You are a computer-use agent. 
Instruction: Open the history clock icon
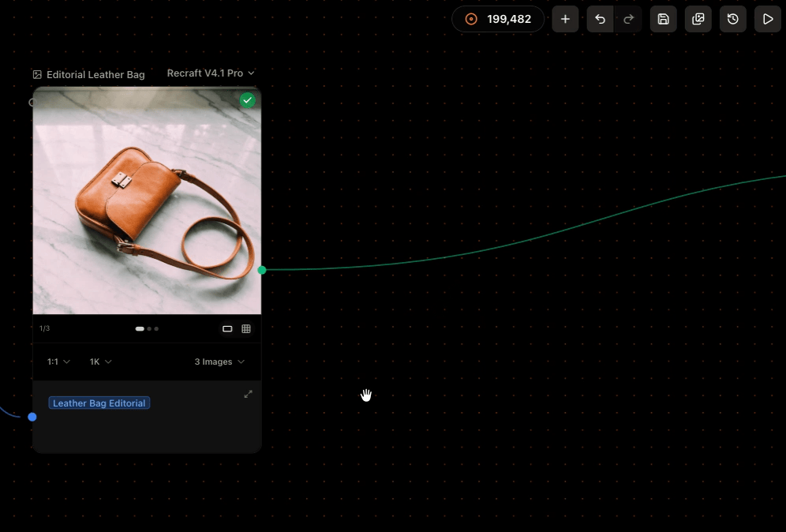[733, 19]
